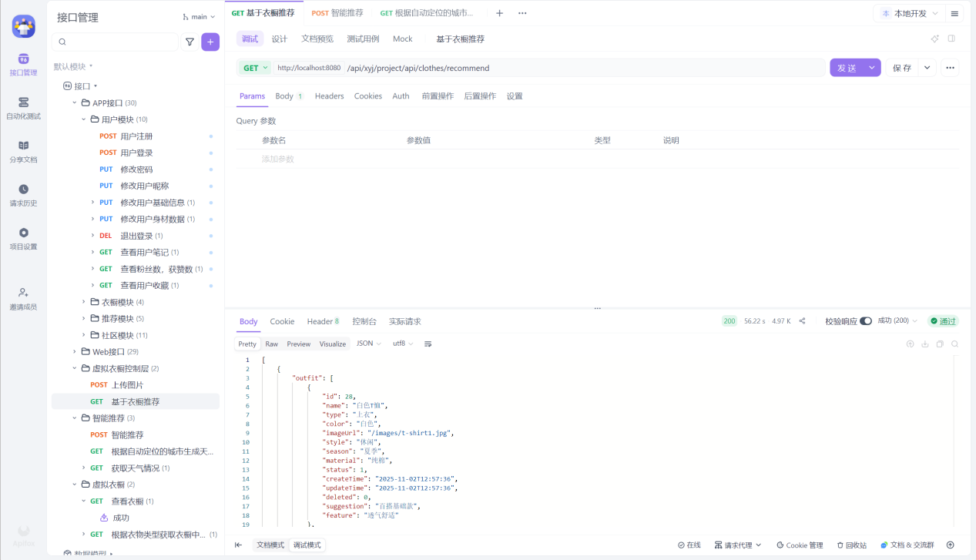Open the utf8 encoding dropdown
The width and height of the screenshot is (976, 560).
pos(403,344)
